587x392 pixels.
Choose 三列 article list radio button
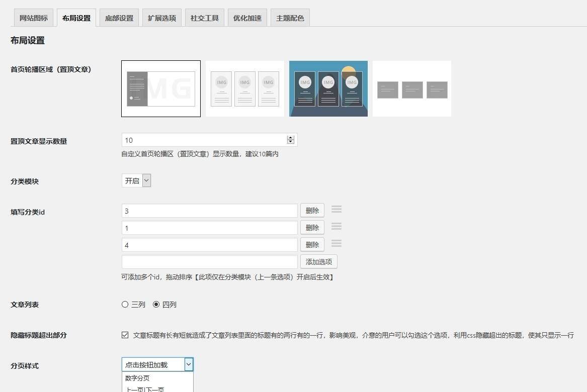click(x=125, y=305)
